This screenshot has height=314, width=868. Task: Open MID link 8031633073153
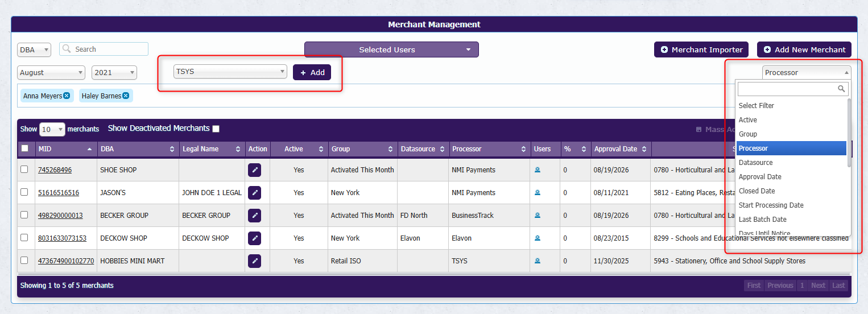(x=63, y=238)
